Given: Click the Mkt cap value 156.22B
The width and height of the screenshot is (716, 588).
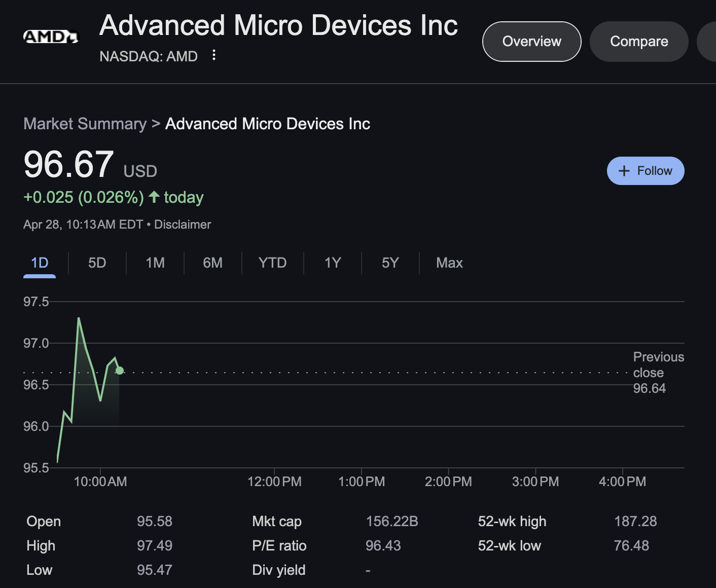Looking at the screenshot, I should coord(392,521).
